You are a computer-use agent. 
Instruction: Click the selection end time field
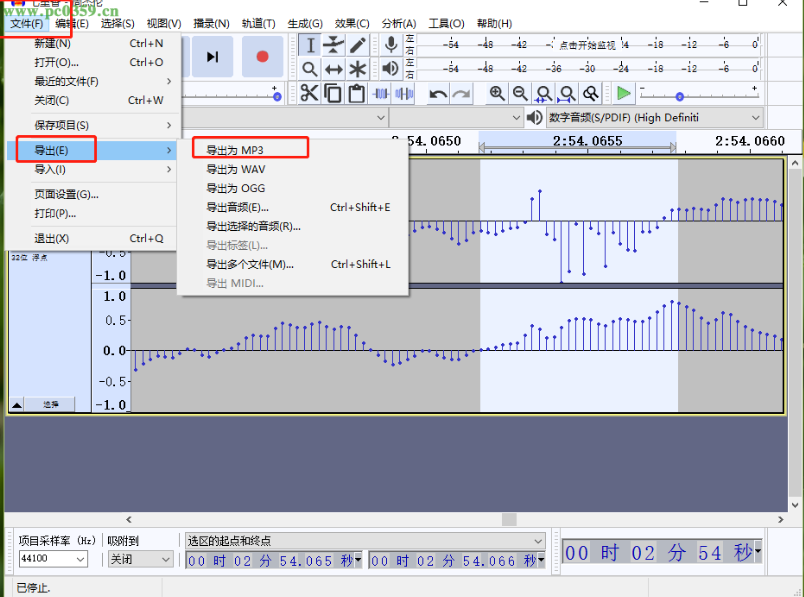456,560
